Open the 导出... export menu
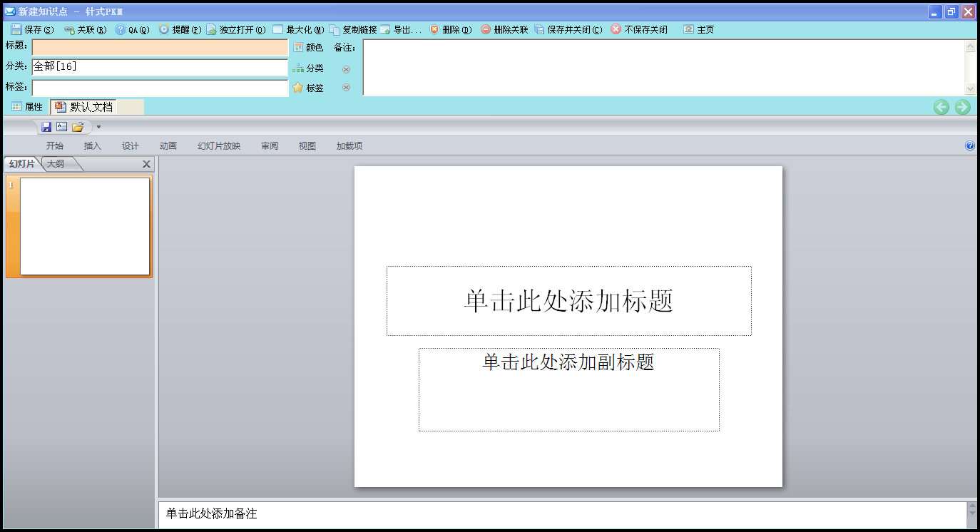The width and height of the screenshot is (980, 532). click(x=401, y=30)
